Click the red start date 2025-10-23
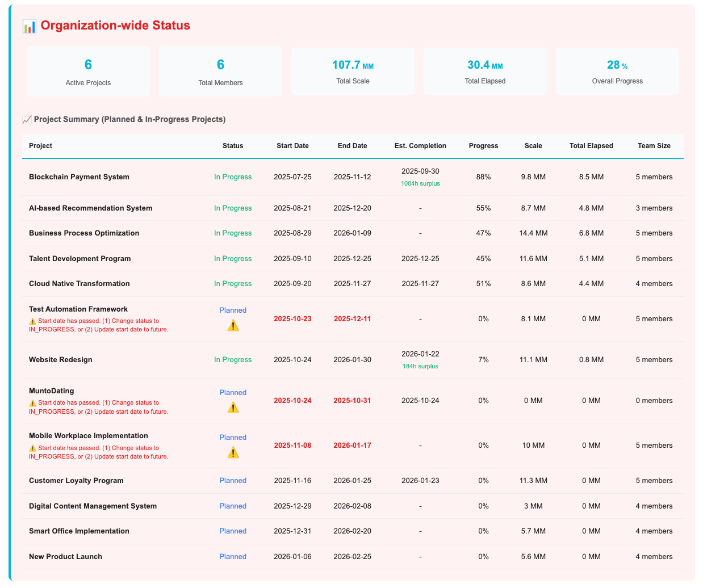This screenshot has height=588, width=703. click(x=292, y=319)
